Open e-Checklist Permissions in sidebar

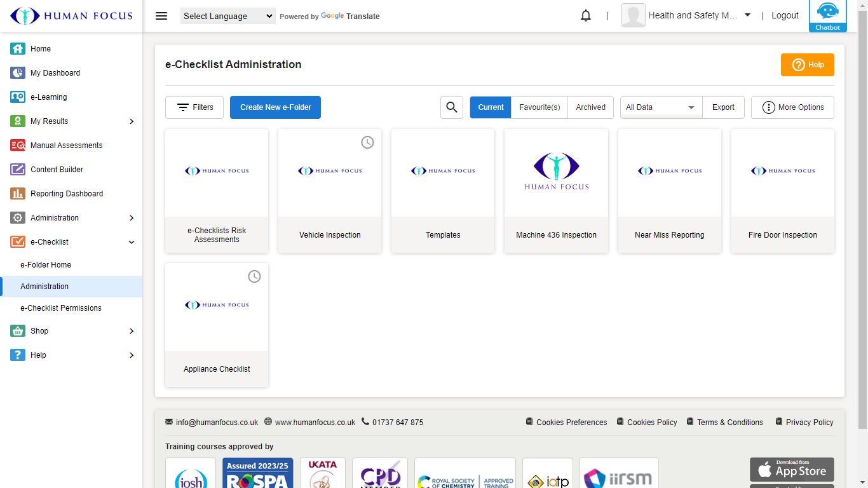61,308
